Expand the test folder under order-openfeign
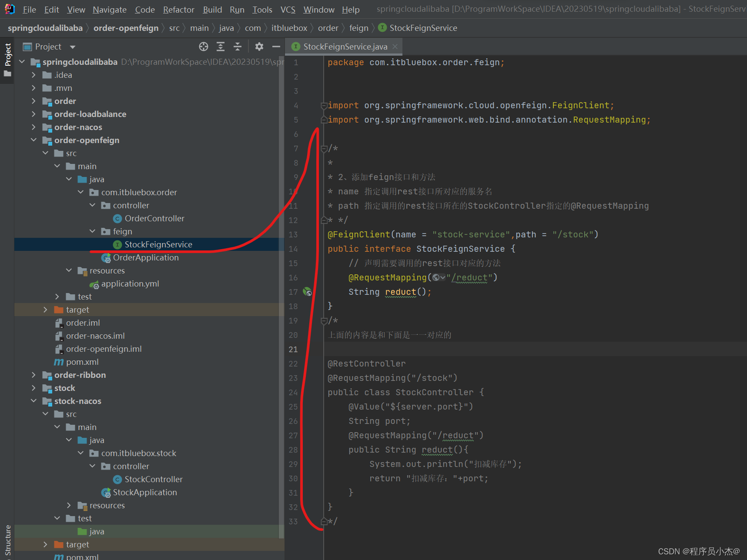 pyautogui.click(x=57, y=297)
